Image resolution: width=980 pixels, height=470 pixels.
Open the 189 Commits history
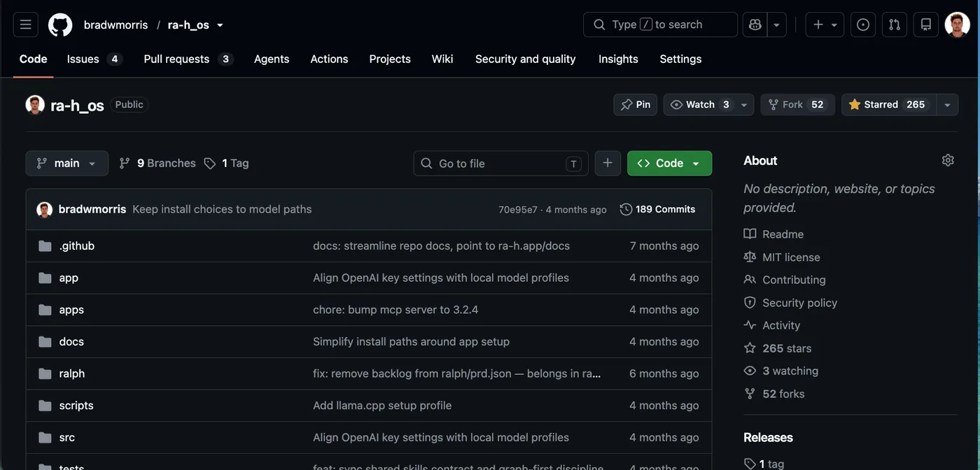pyautogui.click(x=658, y=209)
